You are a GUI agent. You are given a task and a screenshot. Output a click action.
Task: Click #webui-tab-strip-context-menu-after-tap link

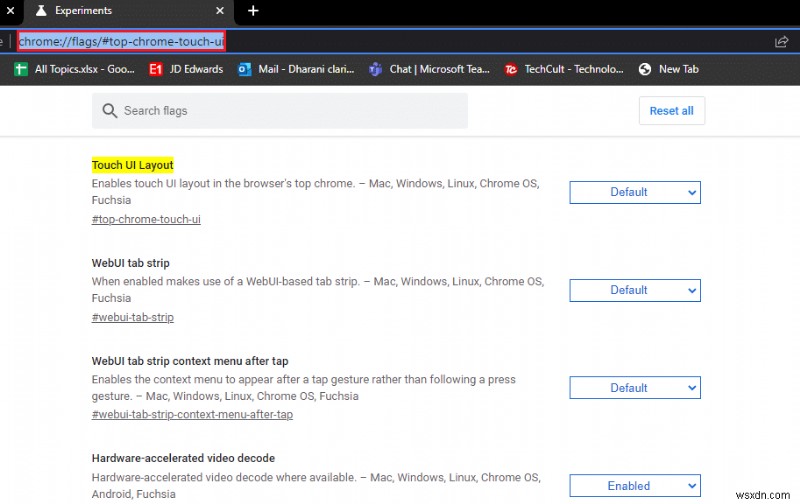(192, 415)
